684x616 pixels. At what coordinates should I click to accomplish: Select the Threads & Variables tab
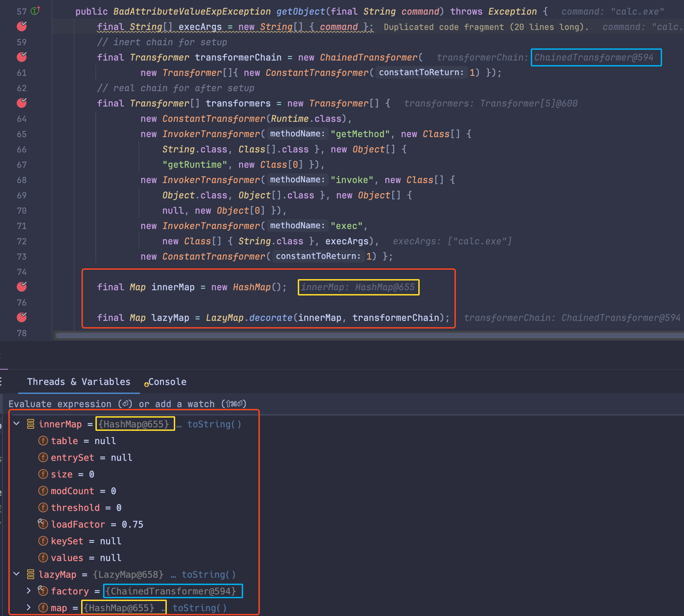pos(79,382)
